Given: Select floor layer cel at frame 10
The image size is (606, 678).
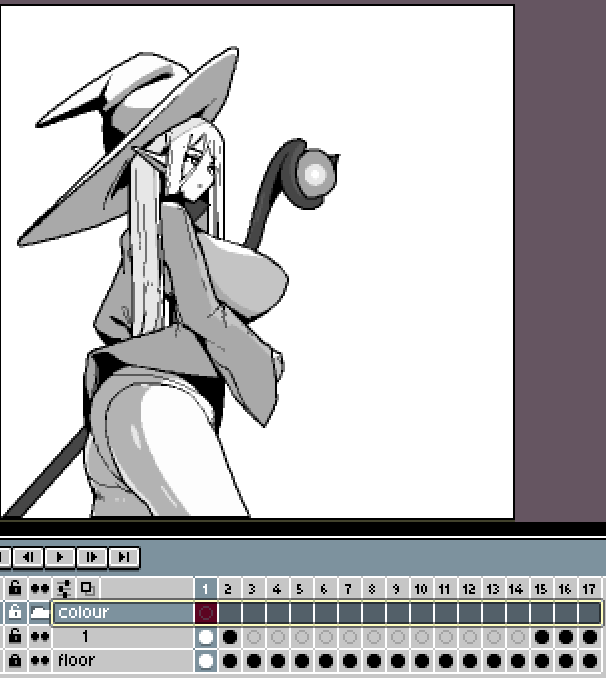Looking at the screenshot, I should [x=422, y=661].
